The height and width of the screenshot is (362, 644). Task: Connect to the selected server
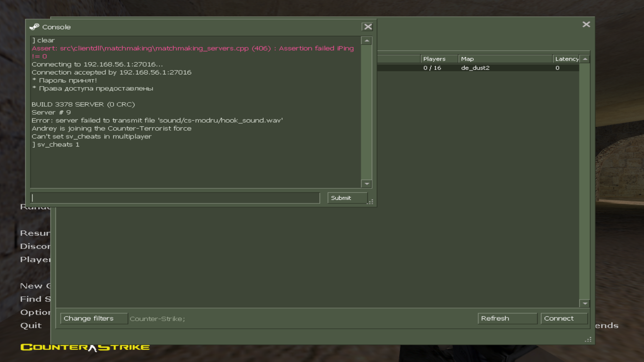point(564,318)
